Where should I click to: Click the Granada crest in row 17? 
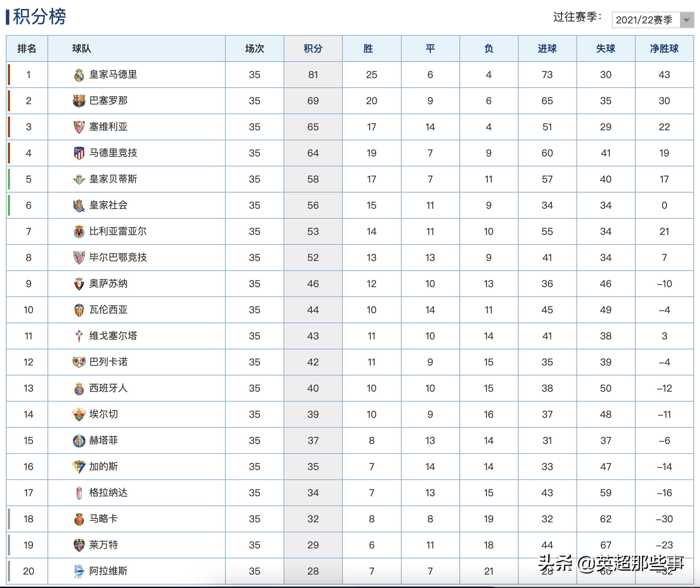pos(79,493)
